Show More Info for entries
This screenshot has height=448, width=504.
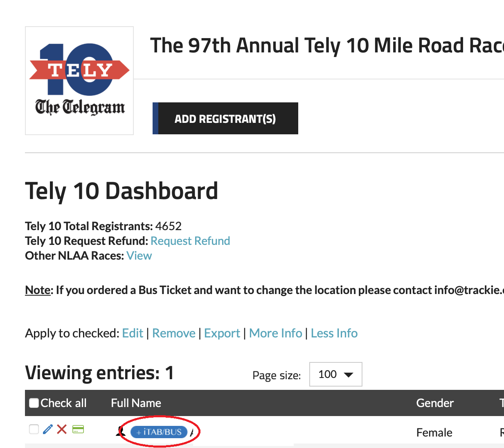tap(276, 333)
